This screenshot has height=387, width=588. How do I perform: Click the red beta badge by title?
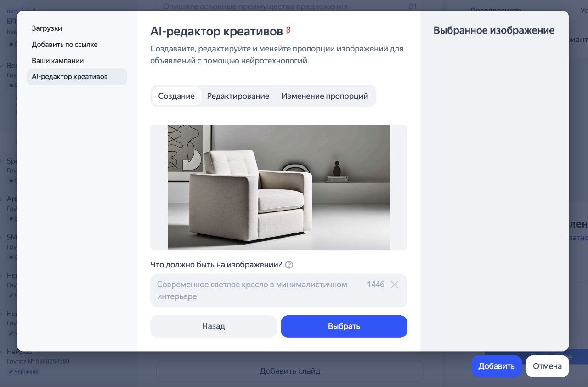click(288, 30)
